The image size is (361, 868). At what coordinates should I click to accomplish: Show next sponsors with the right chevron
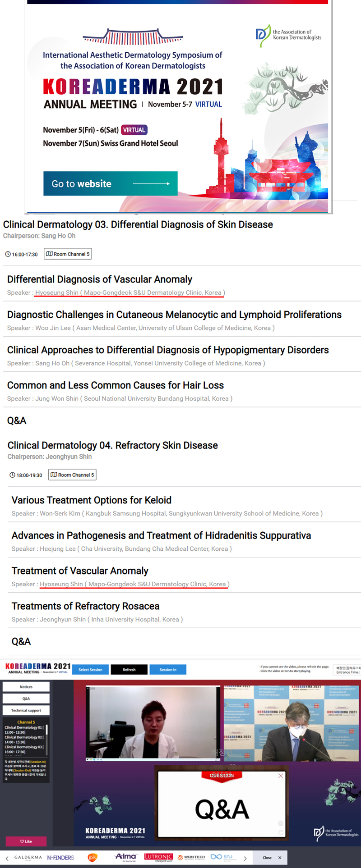point(245,858)
